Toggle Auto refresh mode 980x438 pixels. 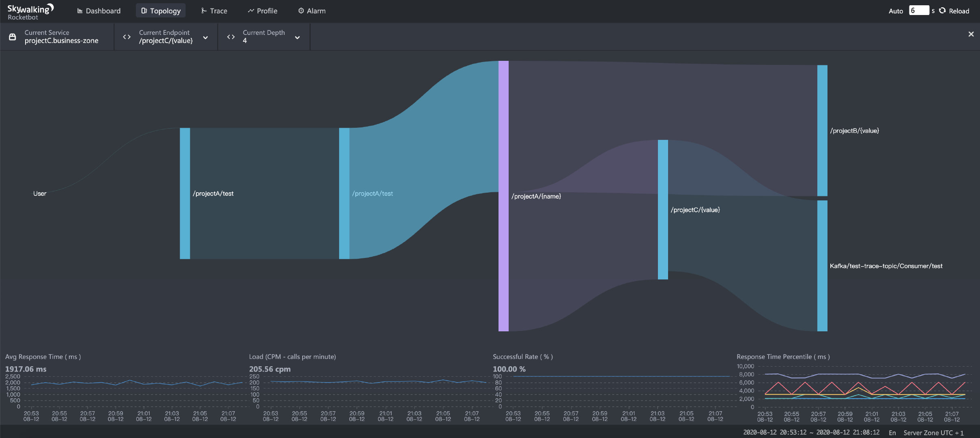pyautogui.click(x=895, y=11)
